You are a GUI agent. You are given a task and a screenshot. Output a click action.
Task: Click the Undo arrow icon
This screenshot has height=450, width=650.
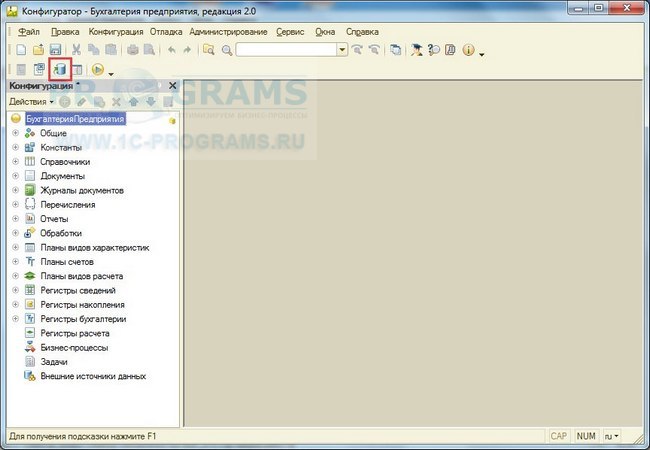click(171, 49)
